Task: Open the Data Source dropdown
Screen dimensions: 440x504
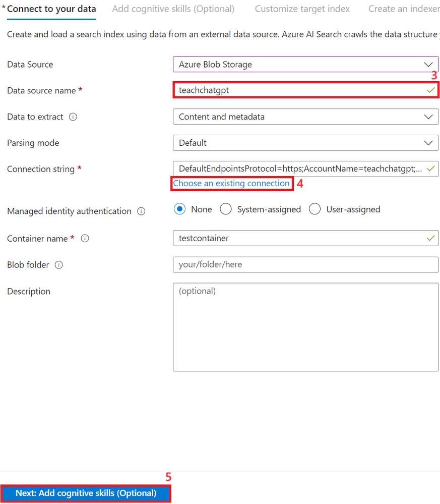Action: (305, 65)
